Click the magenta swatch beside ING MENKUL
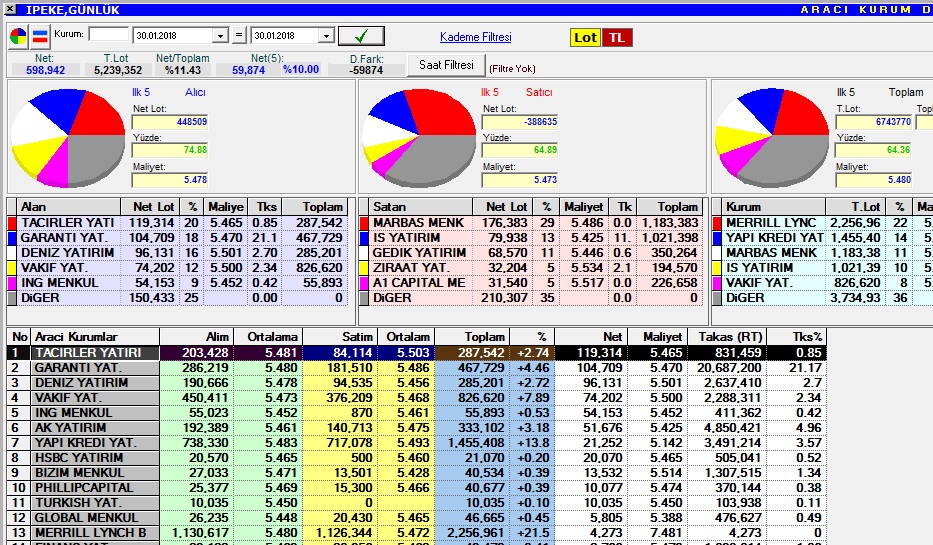Viewport: 933px width, 545px height. (x=12, y=283)
